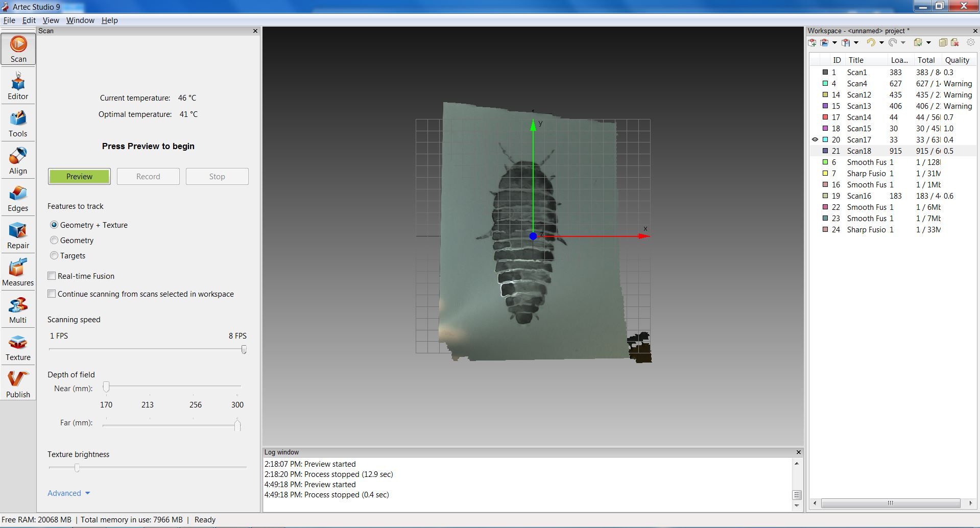980x528 pixels.
Task: Toggle Scan17 visibility eye icon
Action: [x=815, y=139]
